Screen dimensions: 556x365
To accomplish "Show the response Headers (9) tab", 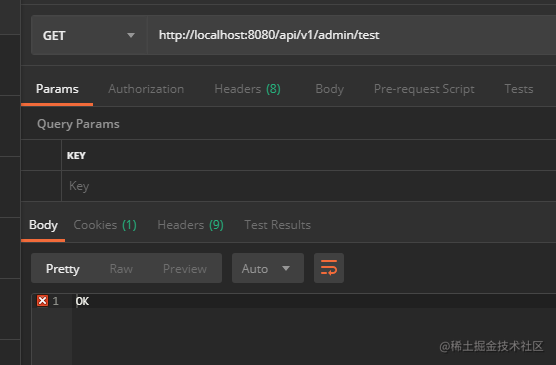I will (x=190, y=225).
